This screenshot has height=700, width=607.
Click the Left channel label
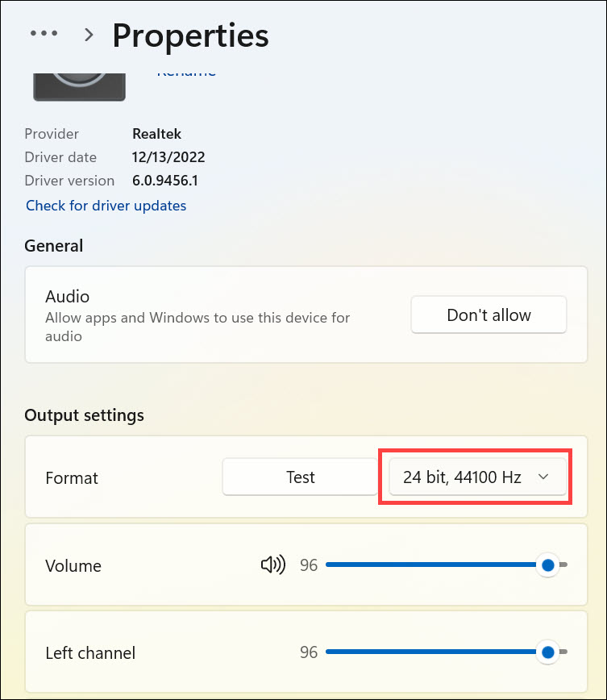[90, 652]
